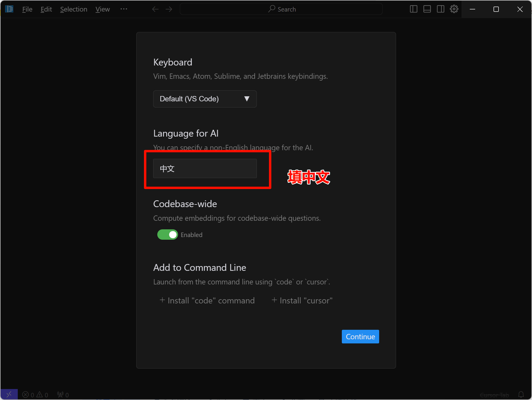Open the Selection menu
532x400 pixels.
[x=73, y=9]
